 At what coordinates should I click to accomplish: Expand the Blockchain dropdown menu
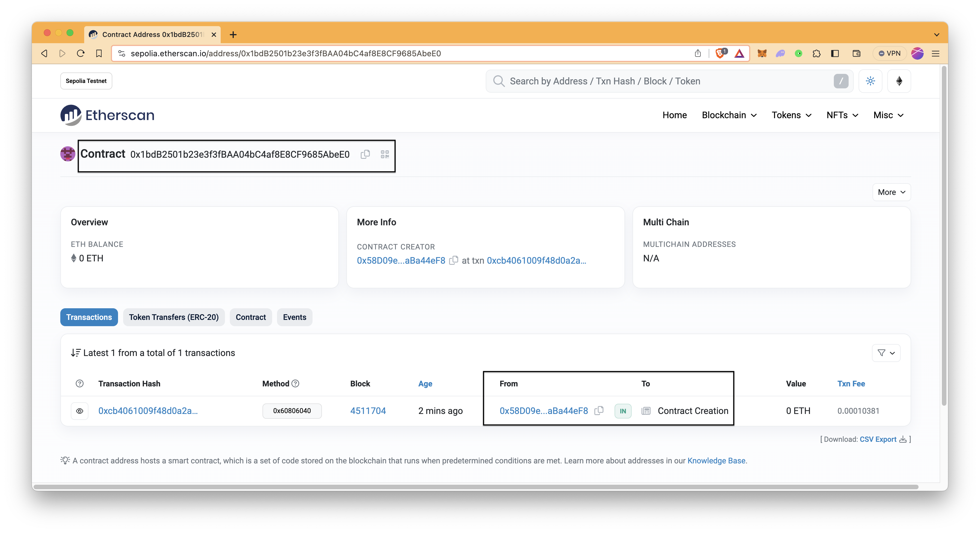[728, 114]
